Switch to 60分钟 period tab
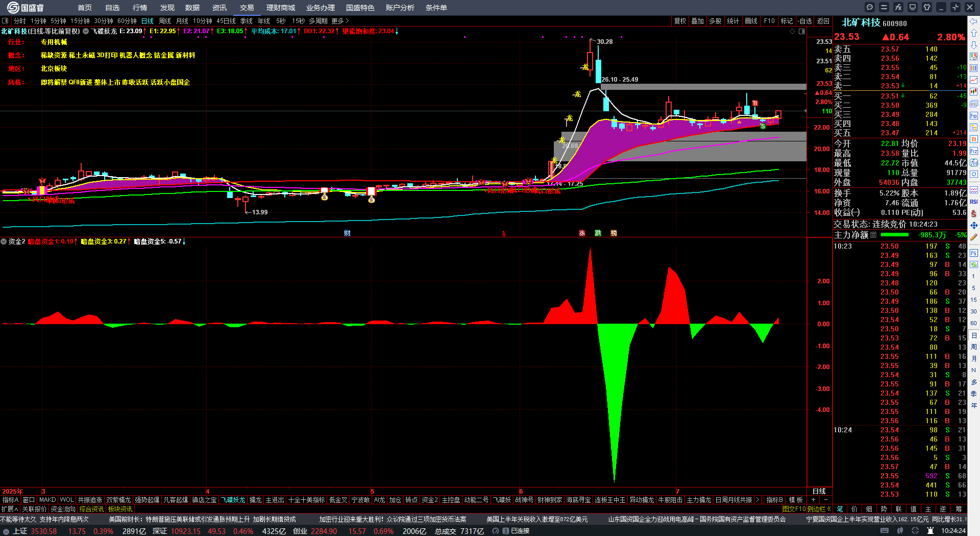The image size is (980, 536). [x=127, y=21]
